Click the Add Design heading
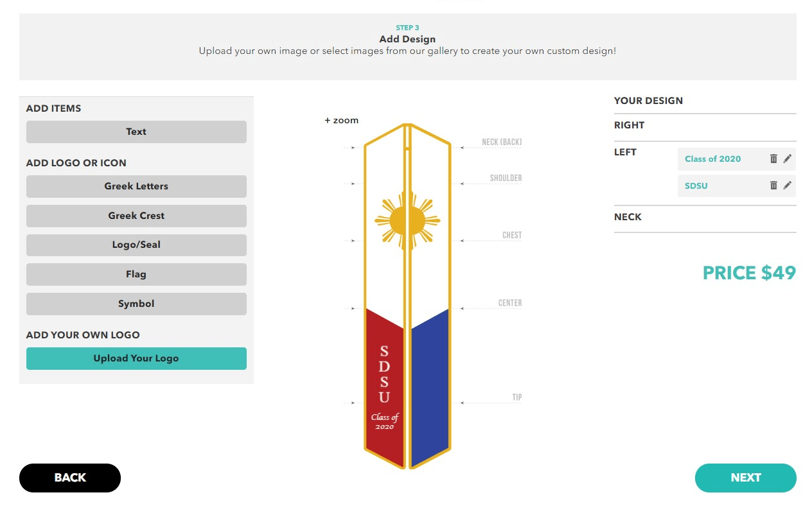This screenshot has width=812, height=513. click(x=407, y=39)
